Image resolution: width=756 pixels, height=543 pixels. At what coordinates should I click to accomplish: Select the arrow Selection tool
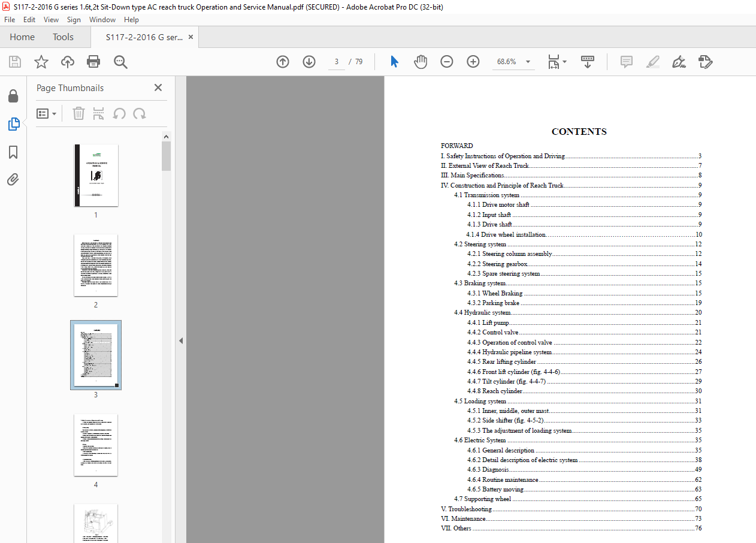pyautogui.click(x=394, y=62)
